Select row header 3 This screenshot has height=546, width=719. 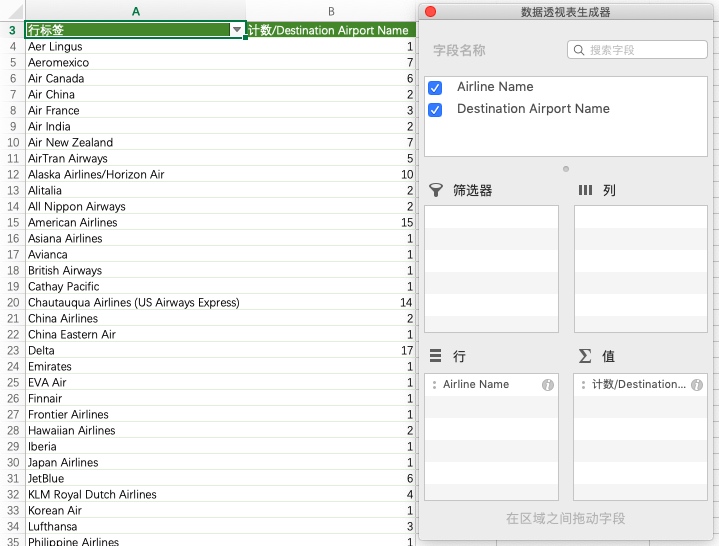click(x=13, y=30)
